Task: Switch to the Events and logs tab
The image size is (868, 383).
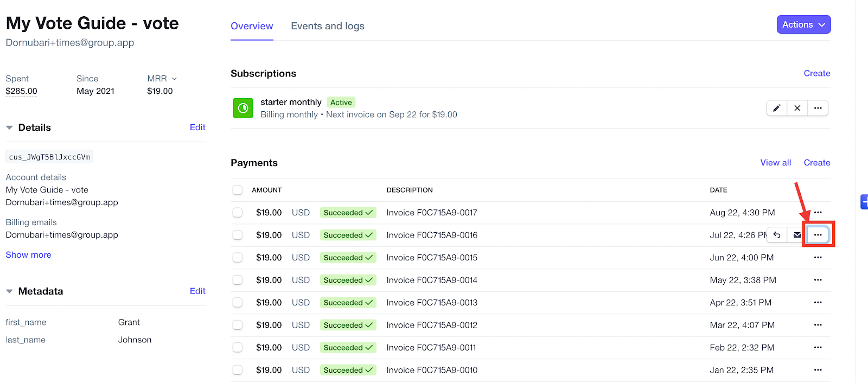Action: 328,26
